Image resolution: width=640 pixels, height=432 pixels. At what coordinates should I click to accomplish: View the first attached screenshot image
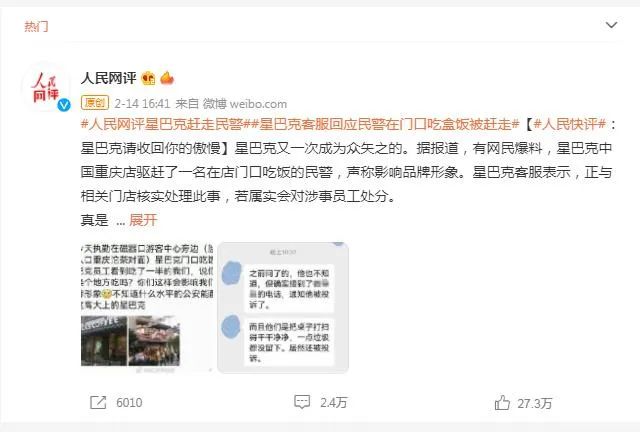(x=147, y=308)
